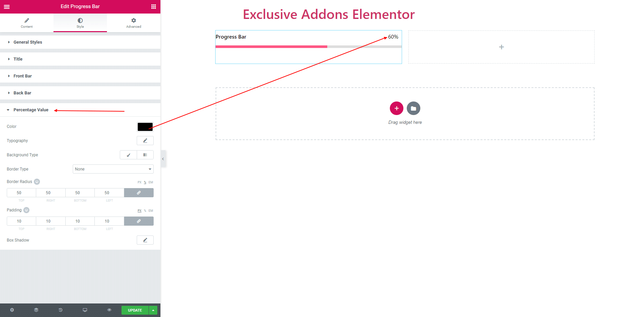The image size is (644, 317).
Task: Edit Typography with the pencil icon
Action: 145,140
